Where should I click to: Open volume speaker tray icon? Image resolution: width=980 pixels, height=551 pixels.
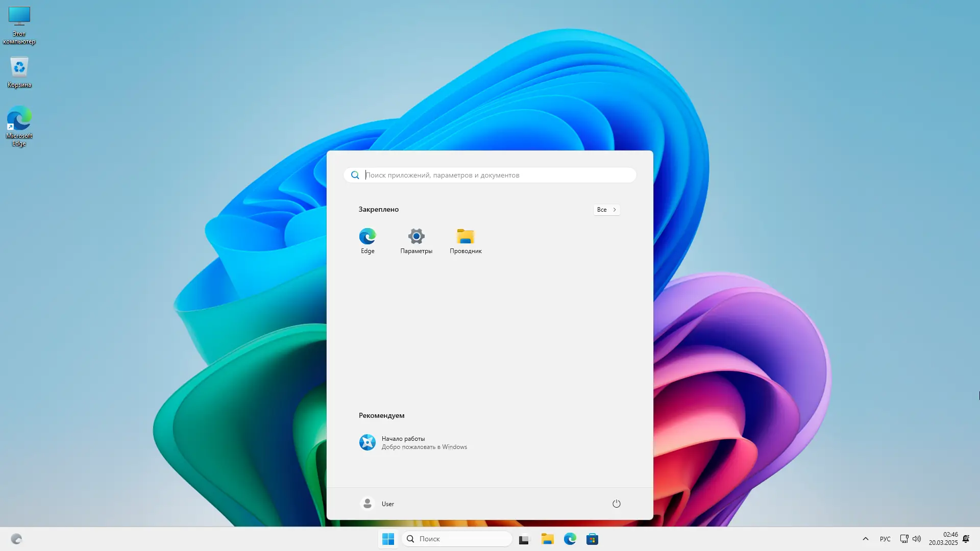point(917,539)
